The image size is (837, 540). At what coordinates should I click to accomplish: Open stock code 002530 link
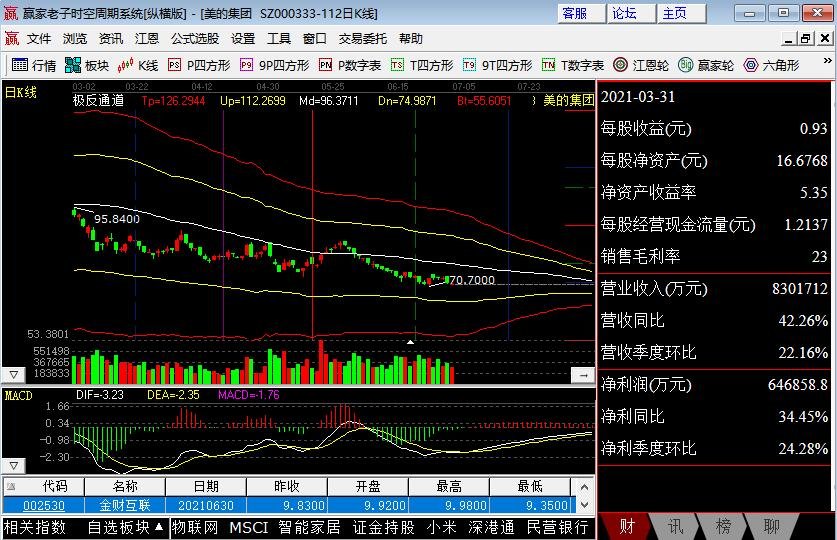coord(44,505)
